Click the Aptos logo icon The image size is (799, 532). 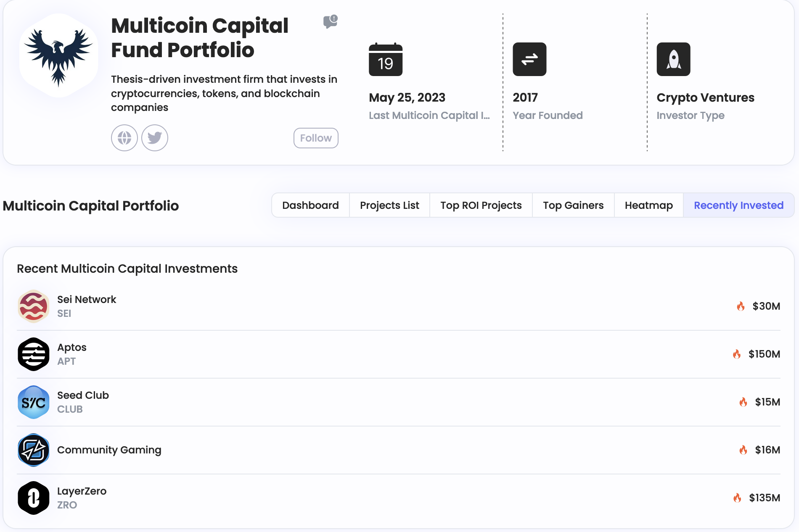coord(34,354)
